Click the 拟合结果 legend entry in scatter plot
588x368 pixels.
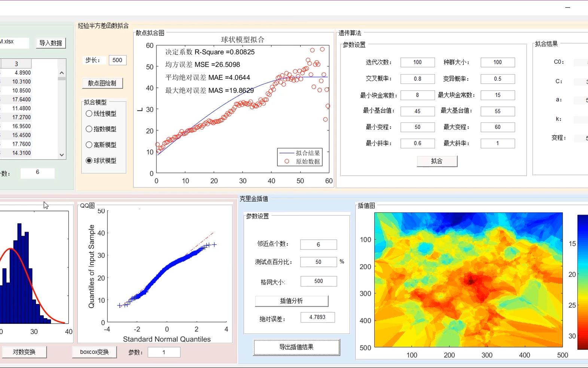pos(300,153)
